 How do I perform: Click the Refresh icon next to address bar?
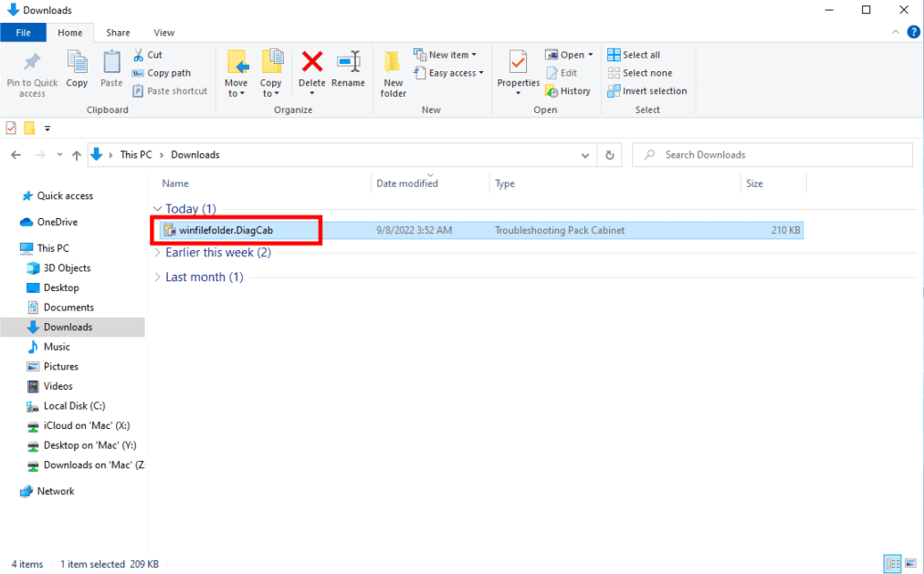point(609,154)
